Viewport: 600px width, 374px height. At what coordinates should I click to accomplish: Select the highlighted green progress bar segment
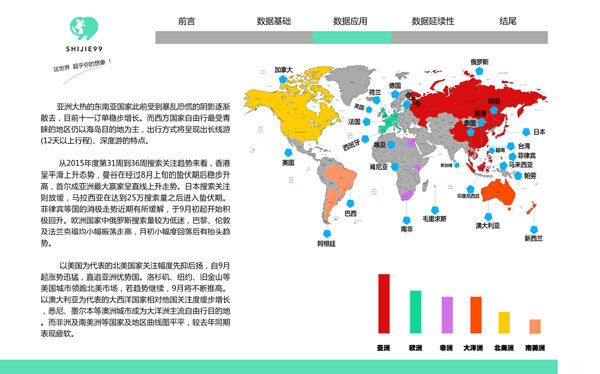pos(352,38)
